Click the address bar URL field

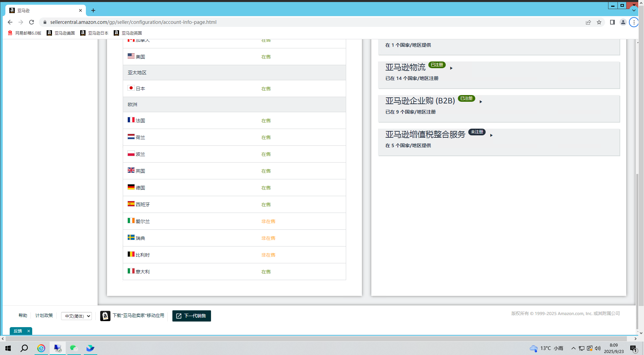click(x=235, y=22)
